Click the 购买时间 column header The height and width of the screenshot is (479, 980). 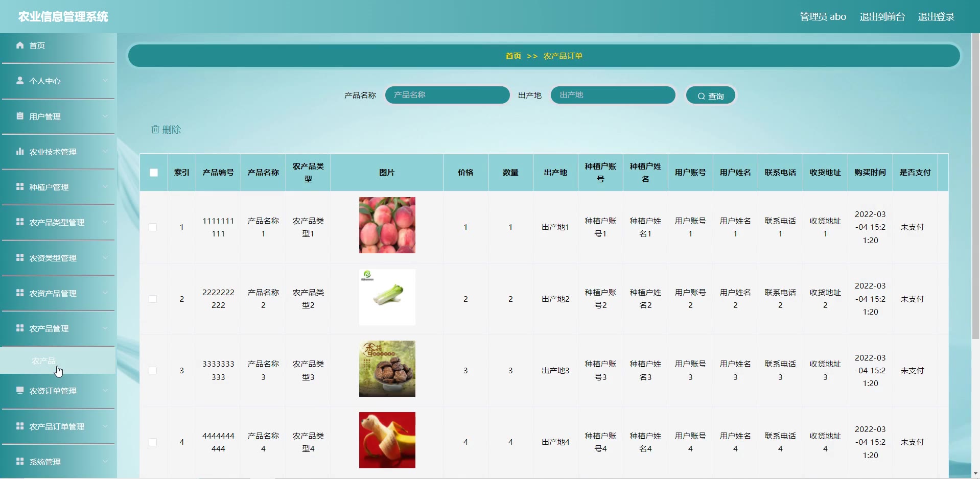[870, 173]
